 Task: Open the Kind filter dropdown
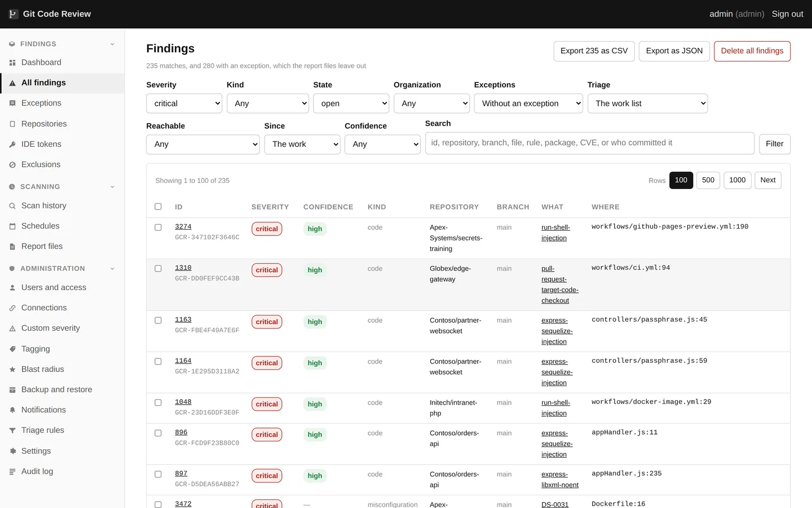tap(268, 103)
